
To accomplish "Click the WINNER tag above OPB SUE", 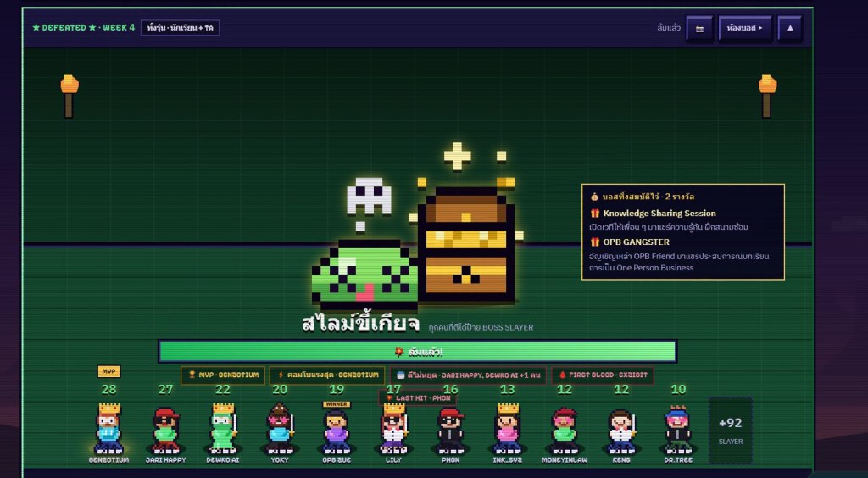I will (x=337, y=404).
